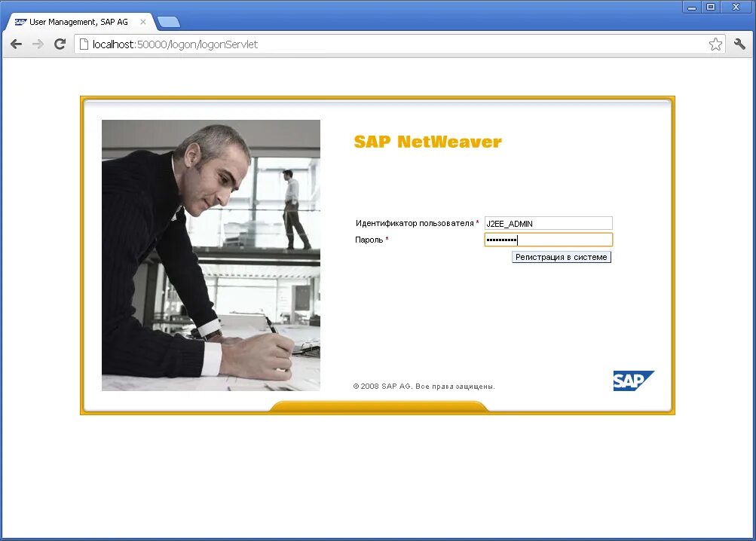Go back with the browser back arrow

[x=16, y=44]
